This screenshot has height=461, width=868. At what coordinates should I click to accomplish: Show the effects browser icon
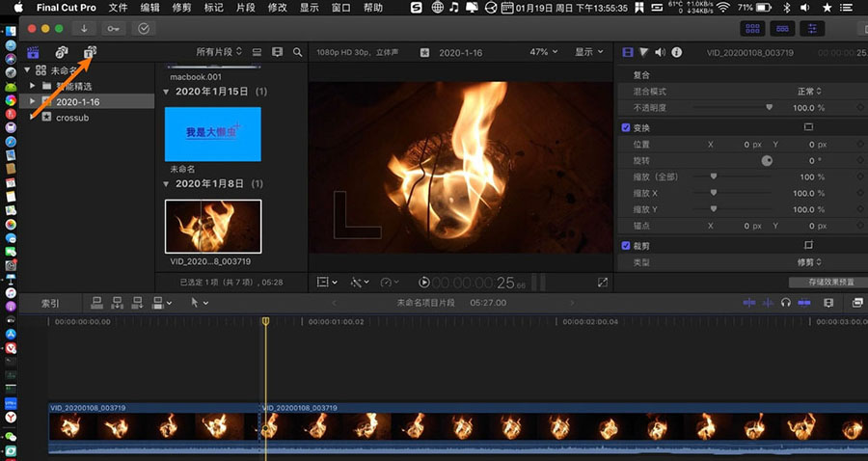[857, 303]
